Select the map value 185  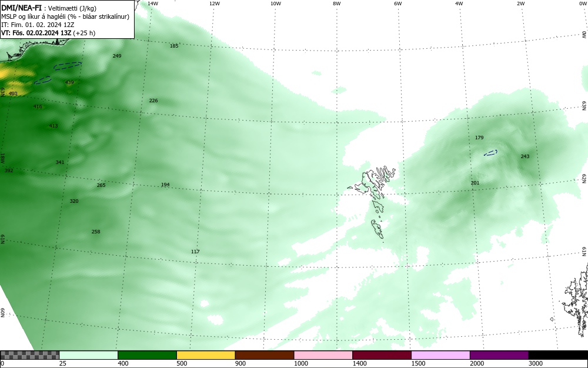point(174,46)
